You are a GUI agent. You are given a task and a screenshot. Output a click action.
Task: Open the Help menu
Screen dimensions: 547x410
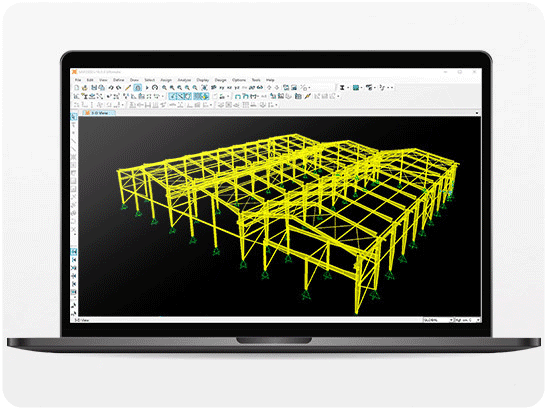tap(270, 80)
